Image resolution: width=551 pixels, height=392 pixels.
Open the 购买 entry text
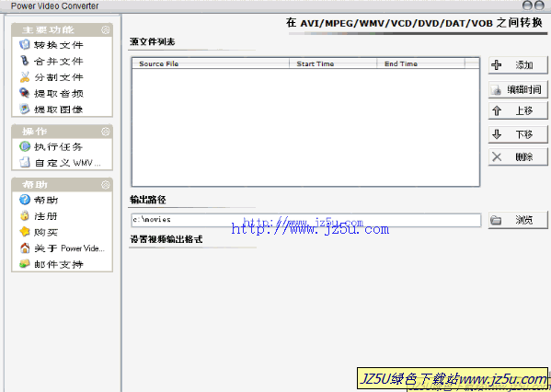(x=46, y=233)
